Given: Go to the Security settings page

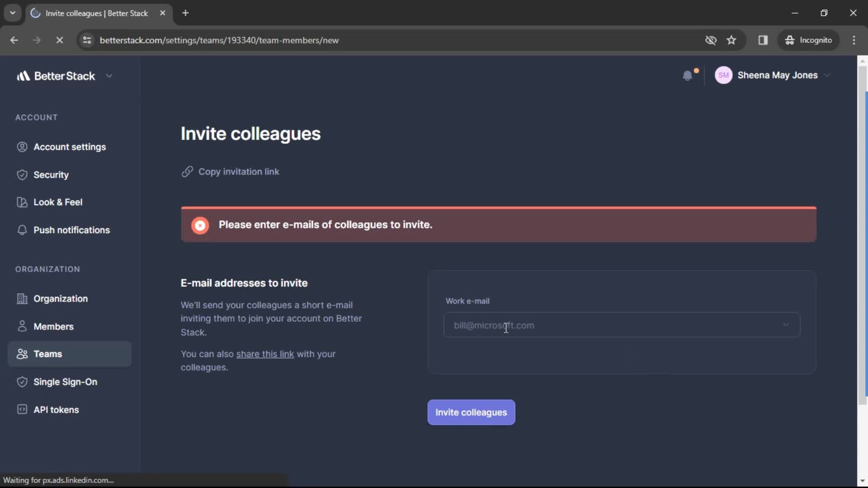Looking at the screenshot, I should coord(70,175).
